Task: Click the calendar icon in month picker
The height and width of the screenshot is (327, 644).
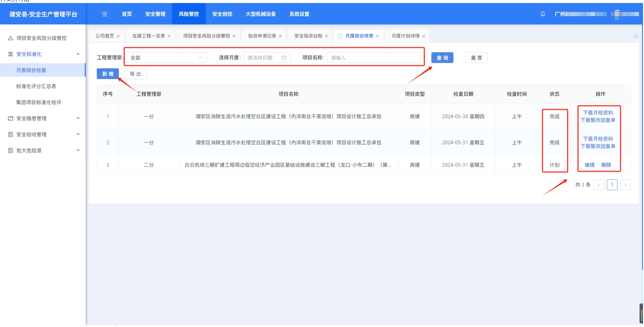Action: [284, 58]
